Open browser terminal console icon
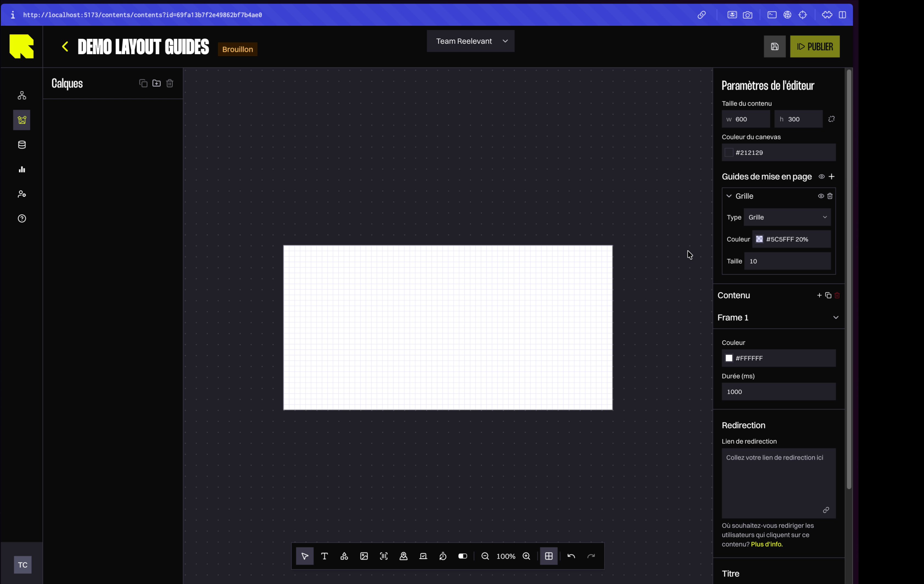 coord(772,15)
